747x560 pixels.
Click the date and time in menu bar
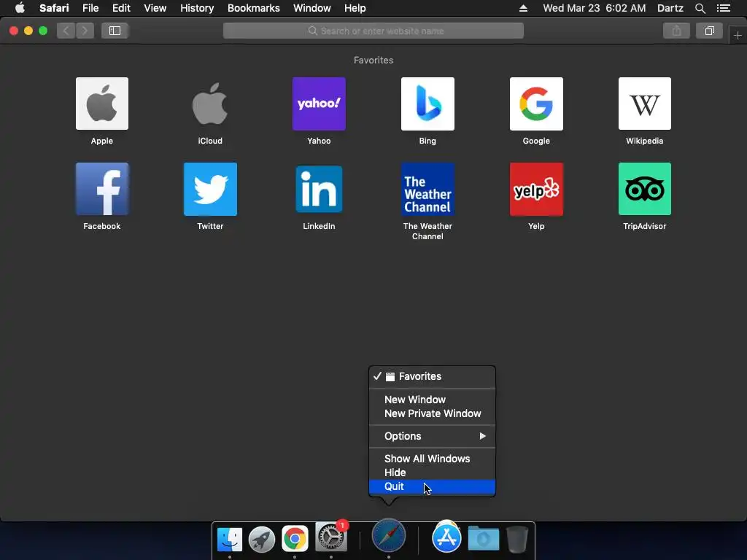pos(594,8)
